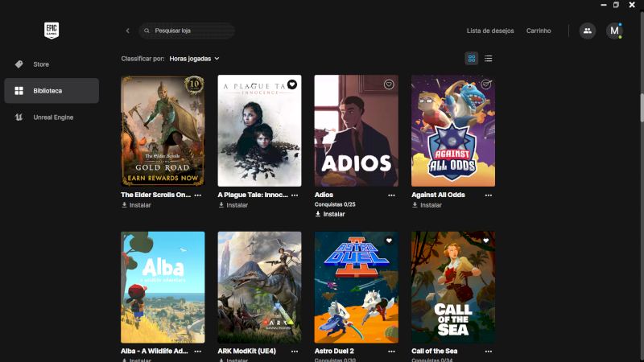Open Lista de desejos
The height and width of the screenshot is (362, 644).
tap(490, 31)
